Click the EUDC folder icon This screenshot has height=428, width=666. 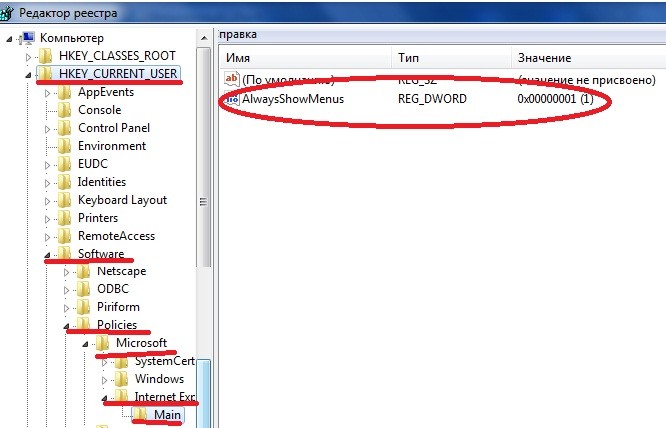click(65, 163)
